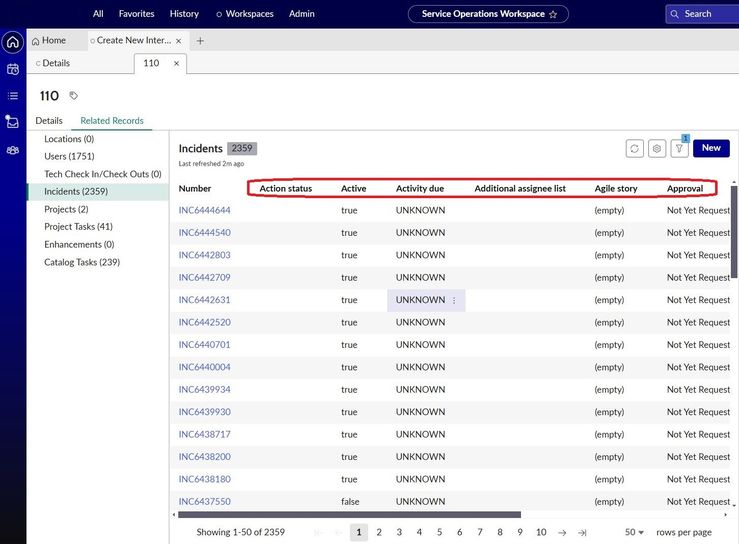Click Service Operations Workspace pill
The height and width of the screenshot is (544, 739).
[x=488, y=14]
